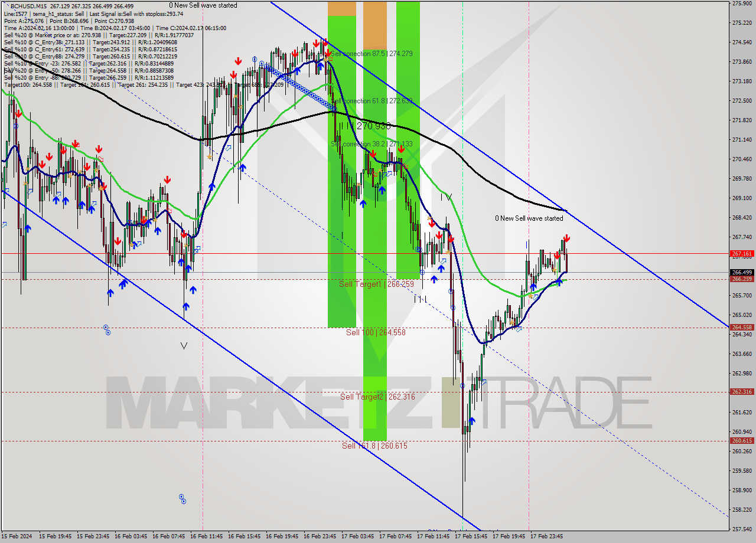Click the red 266.259 price tag
The height and width of the screenshot is (543, 756).
[x=742, y=279]
